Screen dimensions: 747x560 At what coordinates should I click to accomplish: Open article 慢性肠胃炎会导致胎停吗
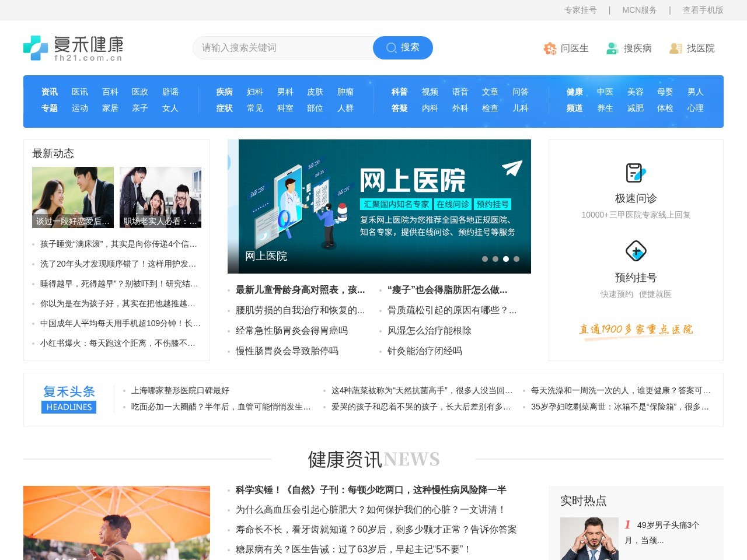(x=287, y=351)
